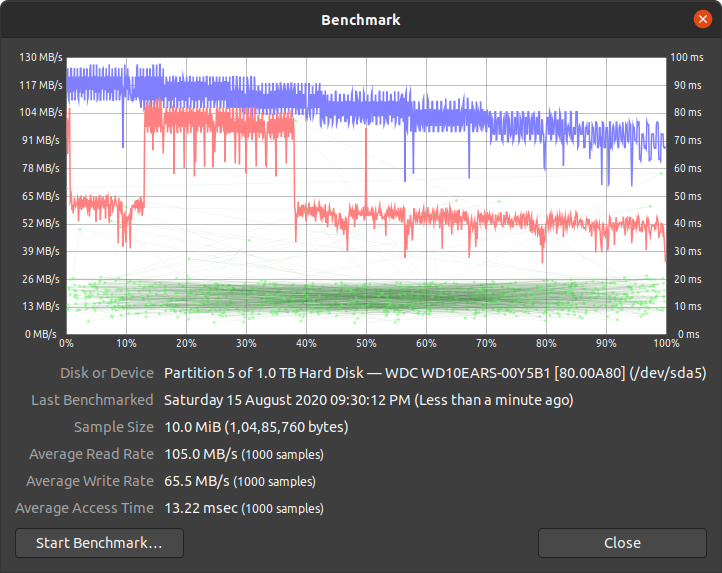This screenshot has height=573, width=722.
Task: Click the 78 MB/s axis label
Action: point(41,168)
